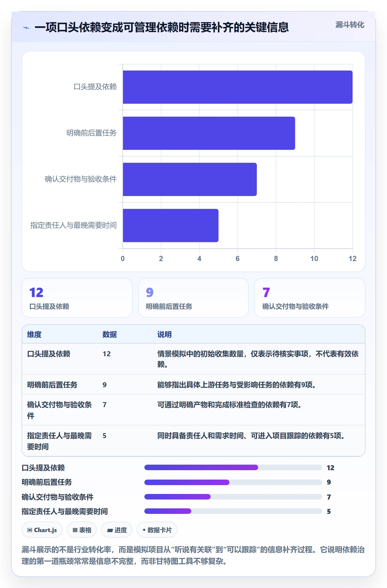The width and height of the screenshot is (387, 588).
Task: Click the progress bar for 口头提及依赖
Action: coord(233,467)
